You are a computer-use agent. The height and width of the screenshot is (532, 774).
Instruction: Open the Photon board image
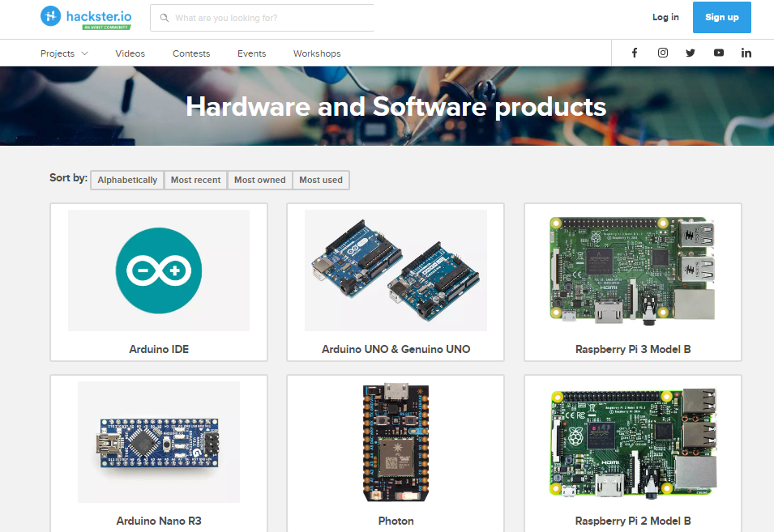click(396, 442)
